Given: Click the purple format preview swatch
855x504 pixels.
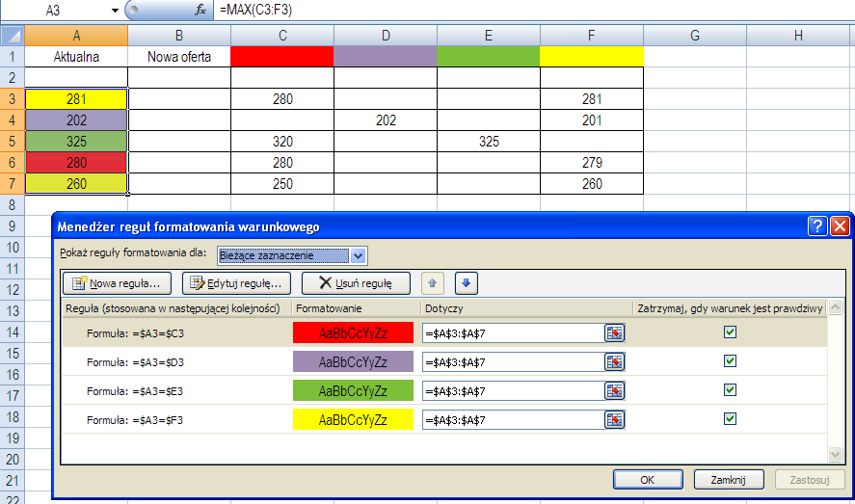Looking at the screenshot, I should click(353, 361).
